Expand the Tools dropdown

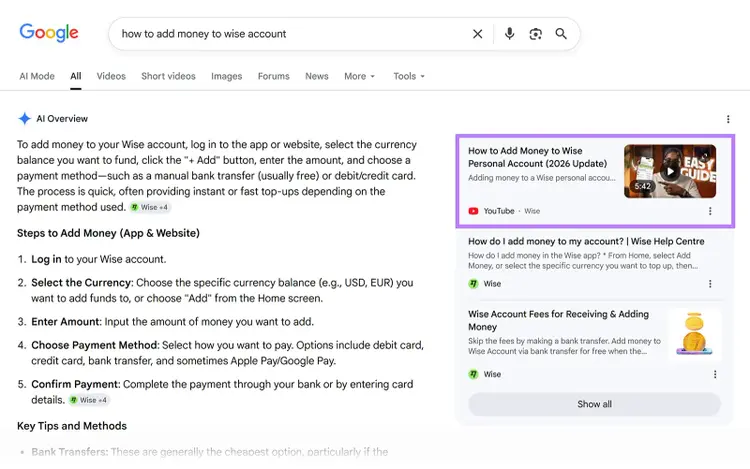point(409,76)
